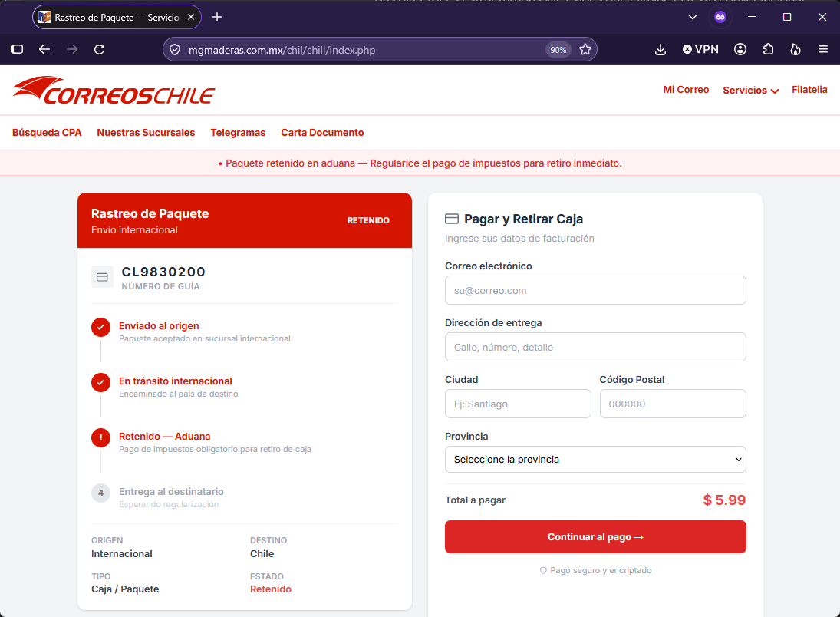Open Carta Documento menu link
840x617 pixels.
322,133
